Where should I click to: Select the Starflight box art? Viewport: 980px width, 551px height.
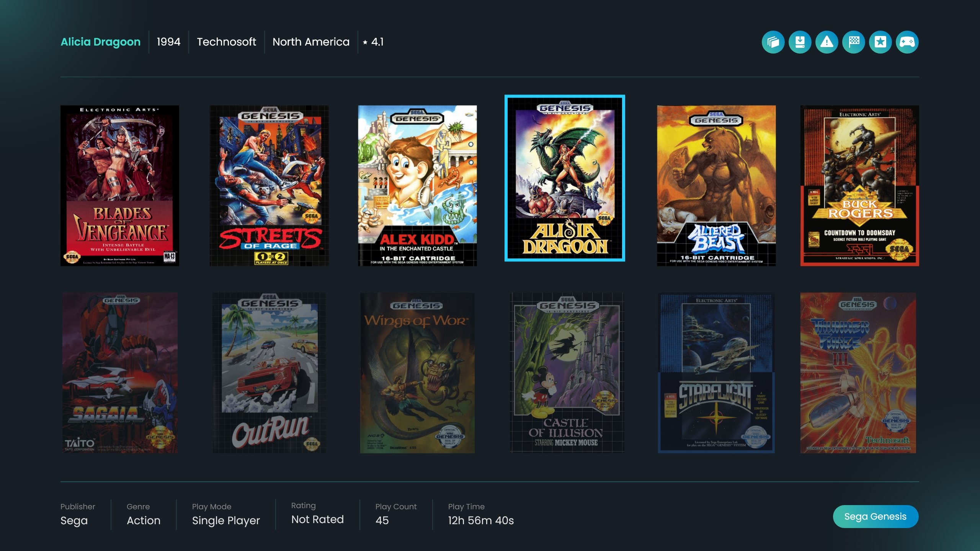(x=716, y=373)
